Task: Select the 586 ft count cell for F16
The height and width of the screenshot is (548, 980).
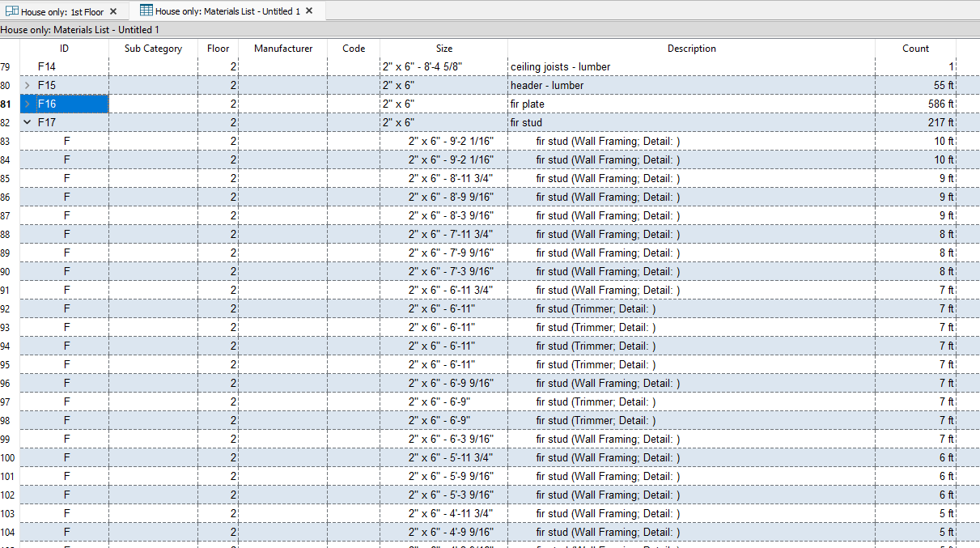Action: point(915,104)
